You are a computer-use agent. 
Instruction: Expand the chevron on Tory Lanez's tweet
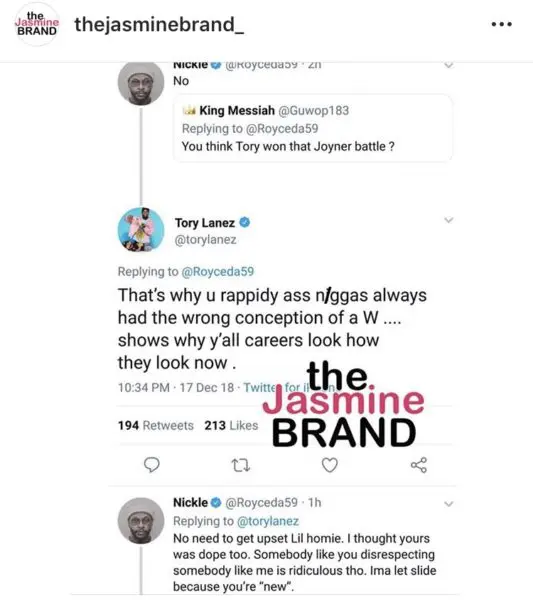(449, 220)
